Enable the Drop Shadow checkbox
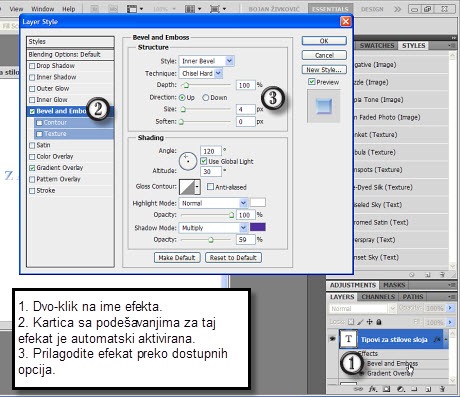Screen dimensions: 460x397 (x=32, y=66)
